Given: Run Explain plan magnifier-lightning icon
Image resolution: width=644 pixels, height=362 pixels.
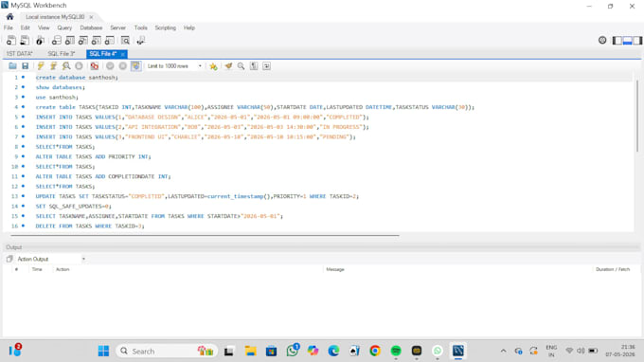Looking at the screenshot, I should pyautogui.click(x=65, y=65).
